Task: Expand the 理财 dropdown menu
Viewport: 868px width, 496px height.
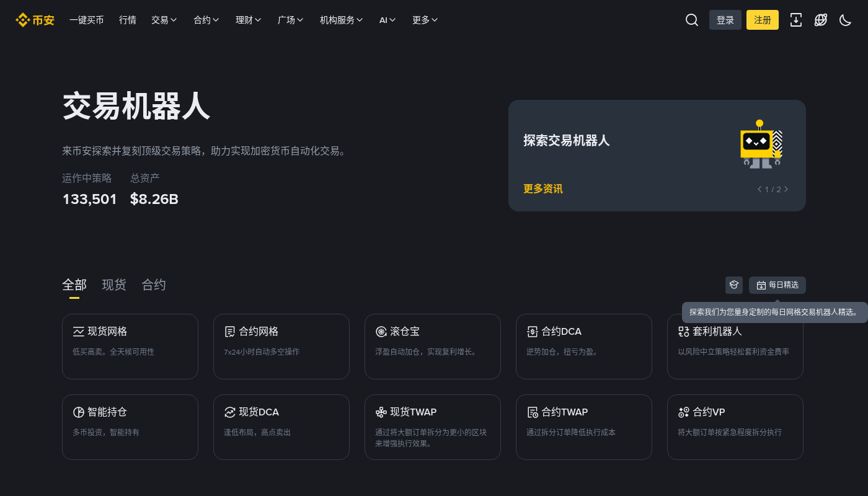Action: 249,20
